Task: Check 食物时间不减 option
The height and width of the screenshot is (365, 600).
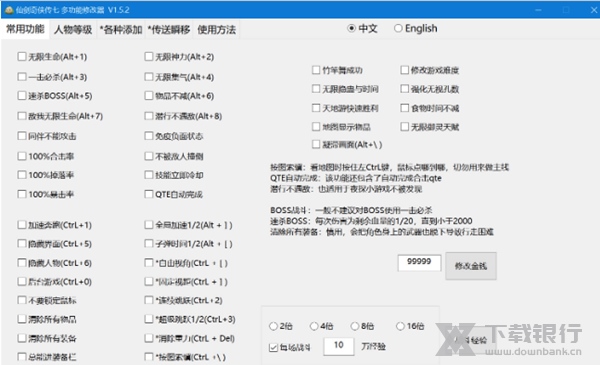Action: tap(404, 108)
